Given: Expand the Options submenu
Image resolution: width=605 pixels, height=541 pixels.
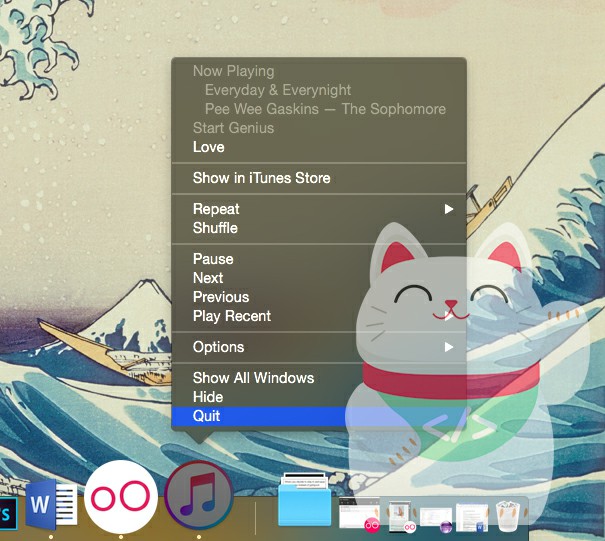Looking at the screenshot, I should [319, 347].
